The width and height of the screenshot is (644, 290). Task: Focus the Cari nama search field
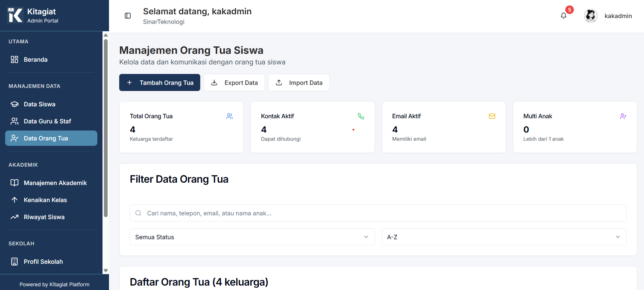(x=378, y=213)
